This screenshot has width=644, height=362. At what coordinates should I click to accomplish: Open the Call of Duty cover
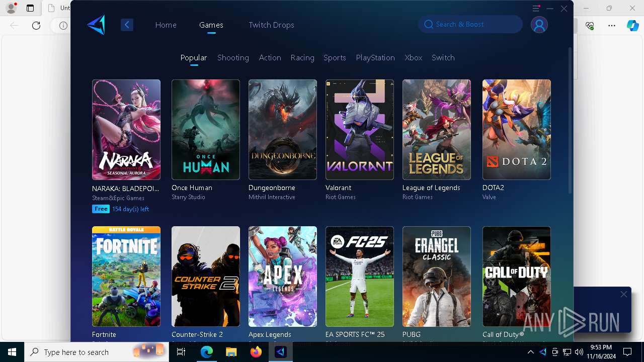[517, 277]
